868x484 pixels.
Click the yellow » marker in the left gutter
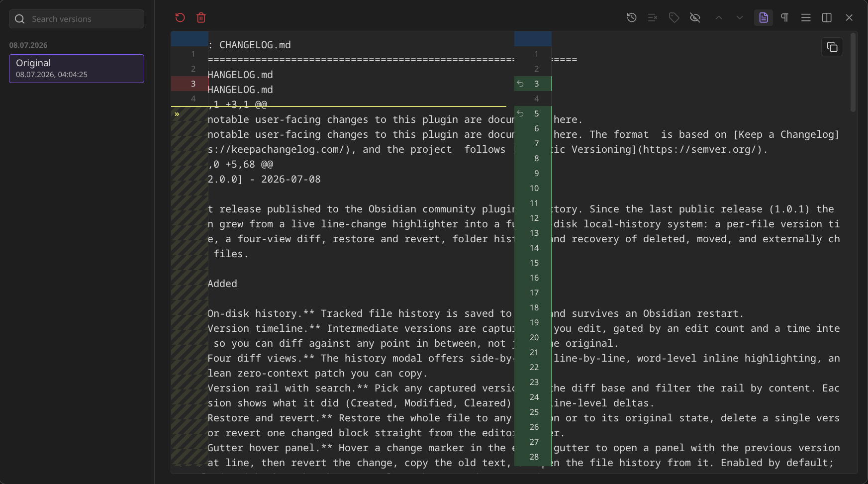click(x=177, y=114)
